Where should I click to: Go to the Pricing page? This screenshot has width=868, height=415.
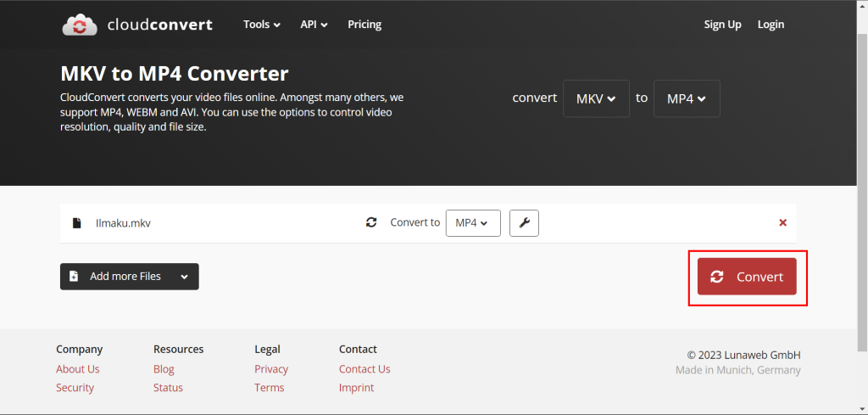(x=364, y=25)
